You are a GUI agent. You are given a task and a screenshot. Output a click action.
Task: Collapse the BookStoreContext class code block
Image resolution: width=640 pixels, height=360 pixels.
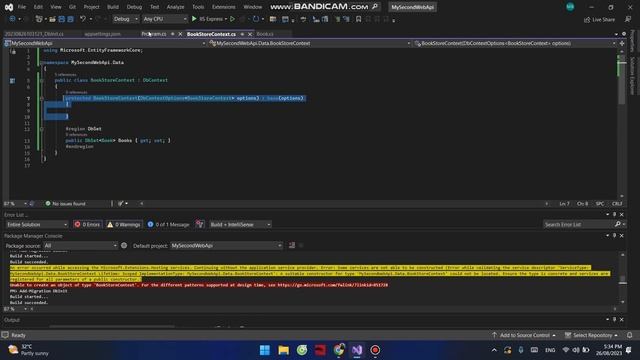[x=42, y=80]
